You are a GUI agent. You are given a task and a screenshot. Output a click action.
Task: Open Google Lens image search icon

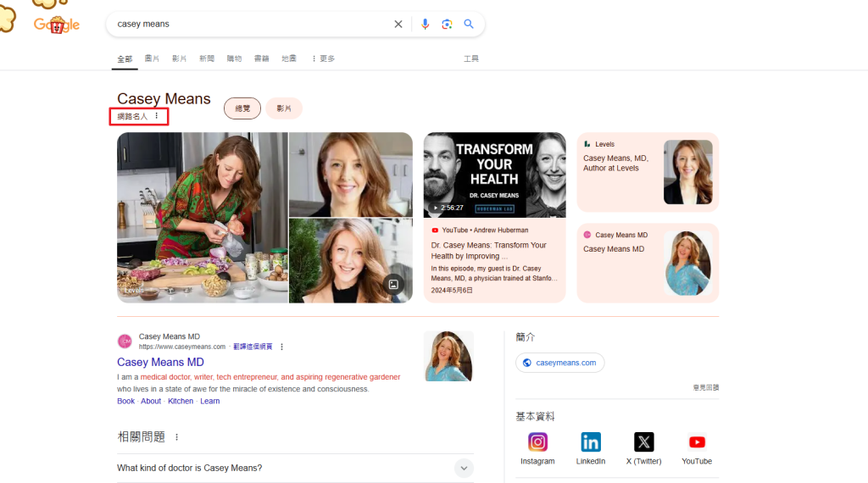[447, 24]
